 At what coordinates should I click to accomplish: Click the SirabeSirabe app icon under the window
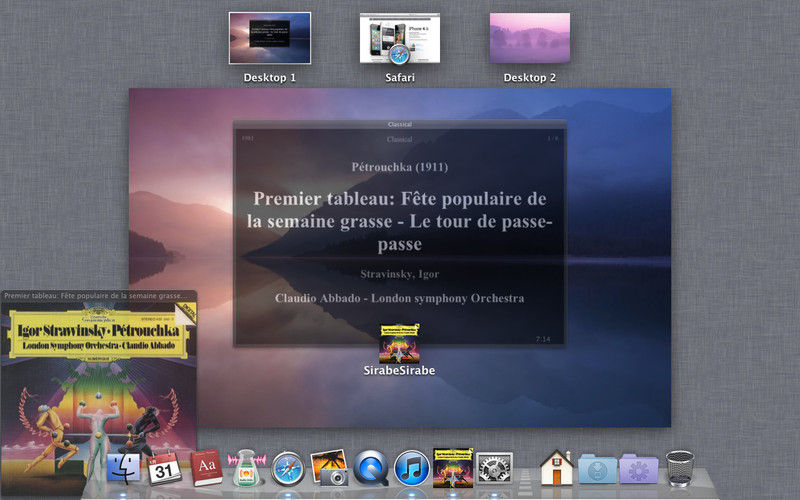click(399, 343)
